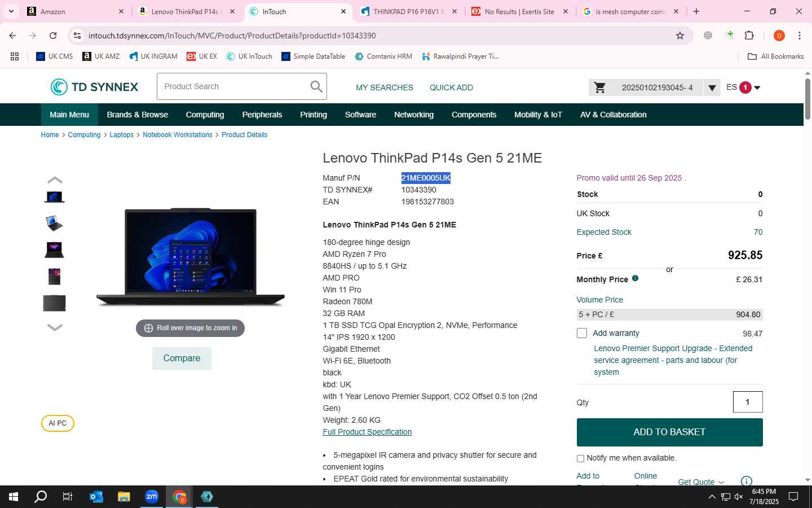Open the QUICK ADD link
This screenshot has width=812, height=508.
[x=451, y=87]
